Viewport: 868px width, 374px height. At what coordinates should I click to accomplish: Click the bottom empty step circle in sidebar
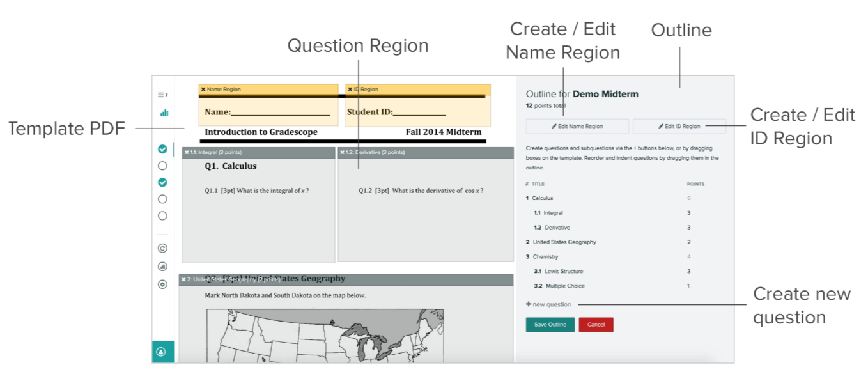pos(162,215)
